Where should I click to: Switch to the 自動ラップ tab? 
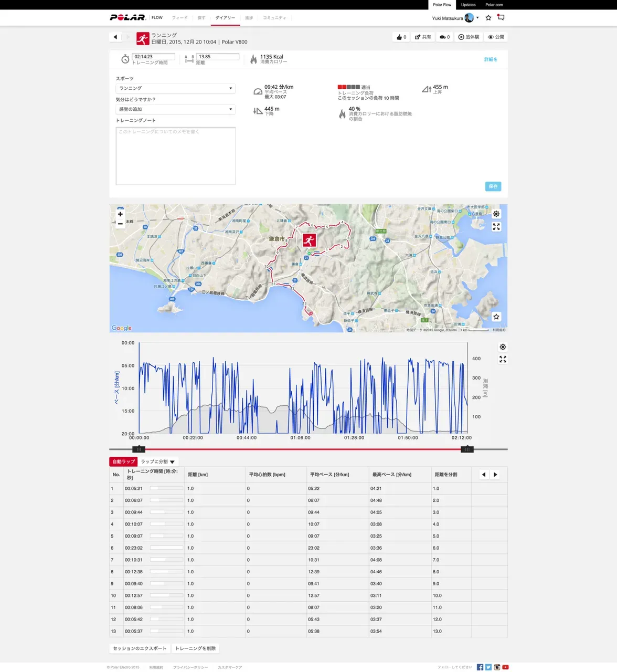click(x=123, y=461)
